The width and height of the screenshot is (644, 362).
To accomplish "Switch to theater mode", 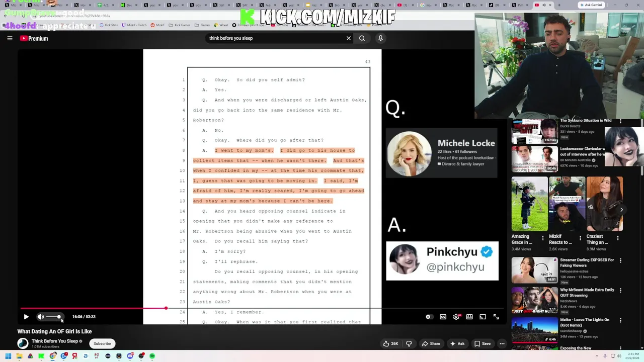I will point(469,317).
